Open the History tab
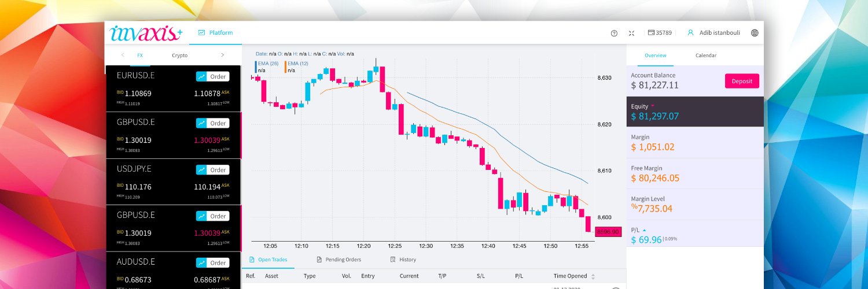This screenshot has width=868, height=289. tap(403, 260)
